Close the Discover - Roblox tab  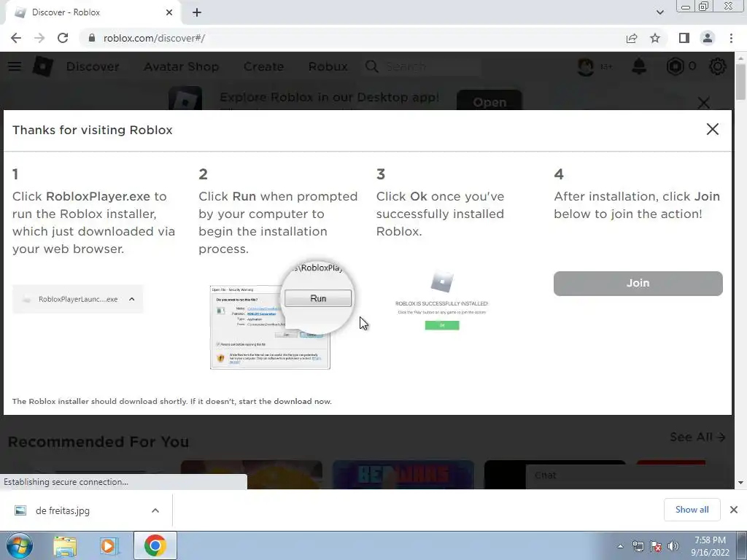coord(169,12)
